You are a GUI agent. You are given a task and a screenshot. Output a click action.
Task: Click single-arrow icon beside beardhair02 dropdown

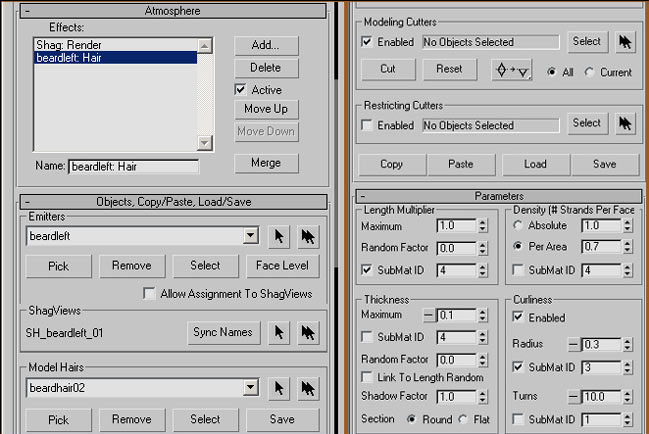280,387
